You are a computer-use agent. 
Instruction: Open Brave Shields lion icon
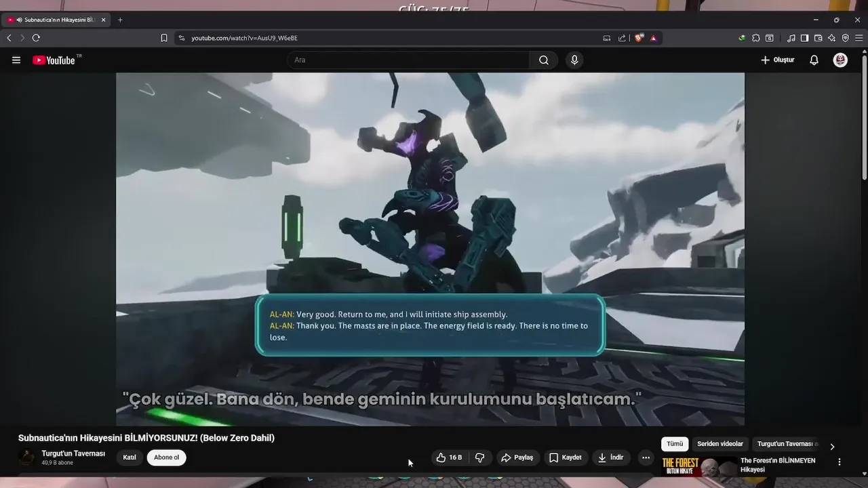(639, 38)
